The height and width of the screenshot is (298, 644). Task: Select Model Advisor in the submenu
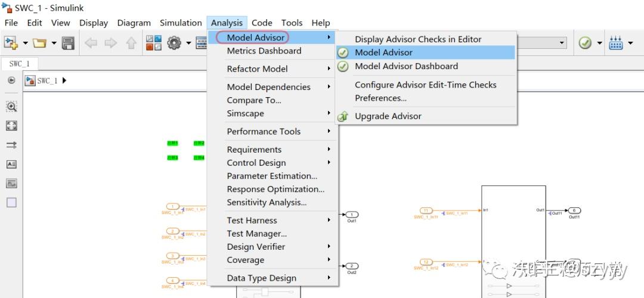(383, 52)
